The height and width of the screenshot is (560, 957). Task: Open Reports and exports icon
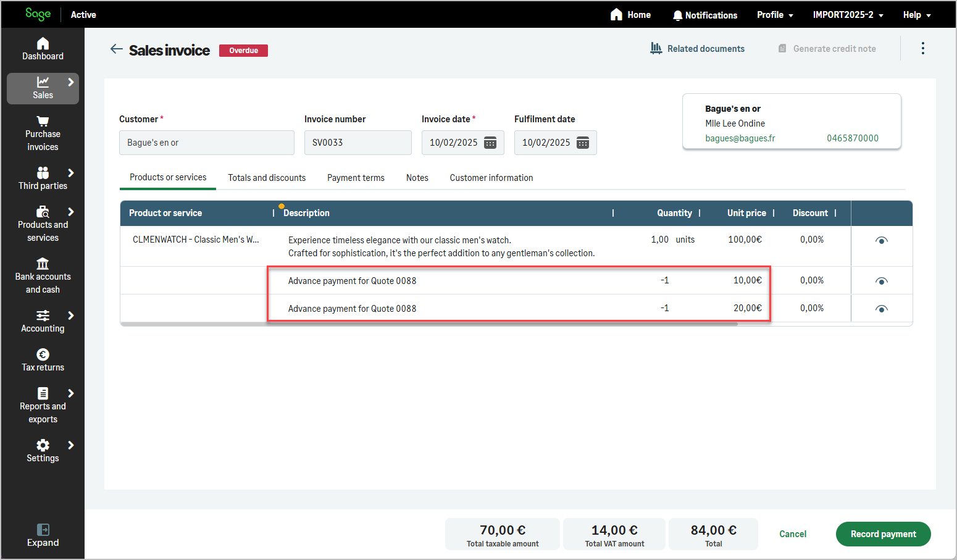43,393
